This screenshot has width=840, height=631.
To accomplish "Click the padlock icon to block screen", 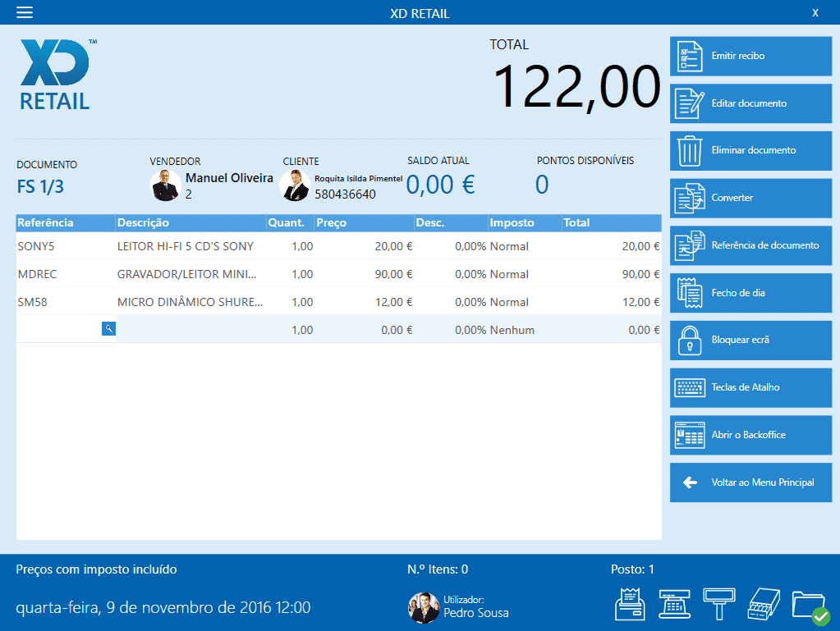I will [689, 340].
